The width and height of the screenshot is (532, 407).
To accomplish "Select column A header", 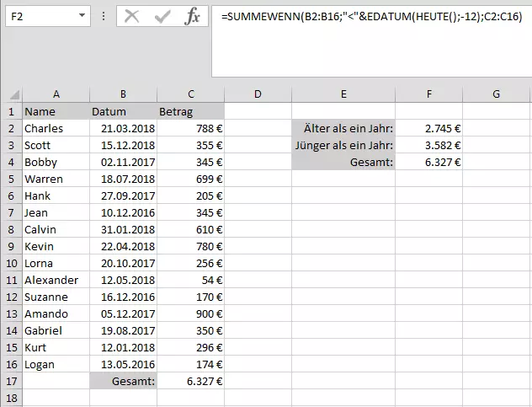I will coord(56,94).
